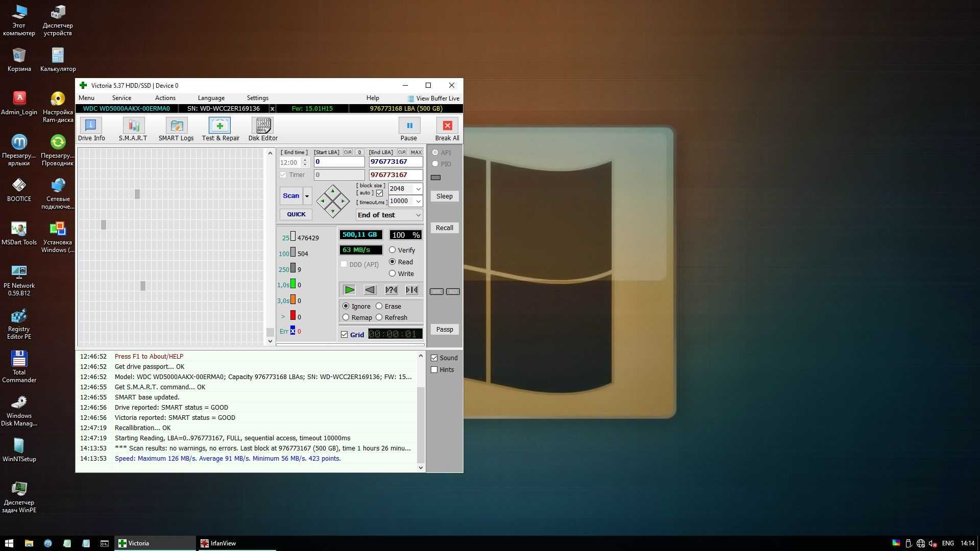Select the Verify radio button
This screenshot has width=980, height=551.
coord(402,250)
